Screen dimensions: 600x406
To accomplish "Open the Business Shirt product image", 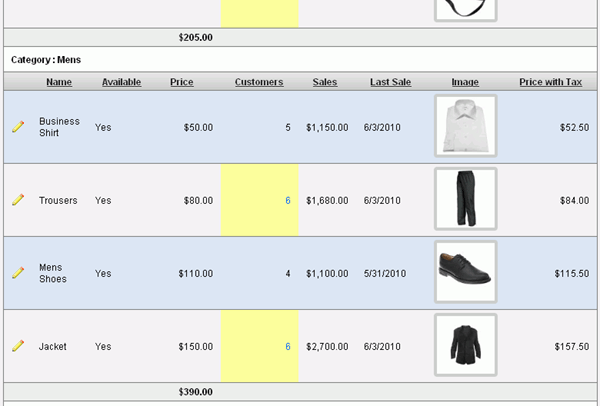I will pos(465,126).
